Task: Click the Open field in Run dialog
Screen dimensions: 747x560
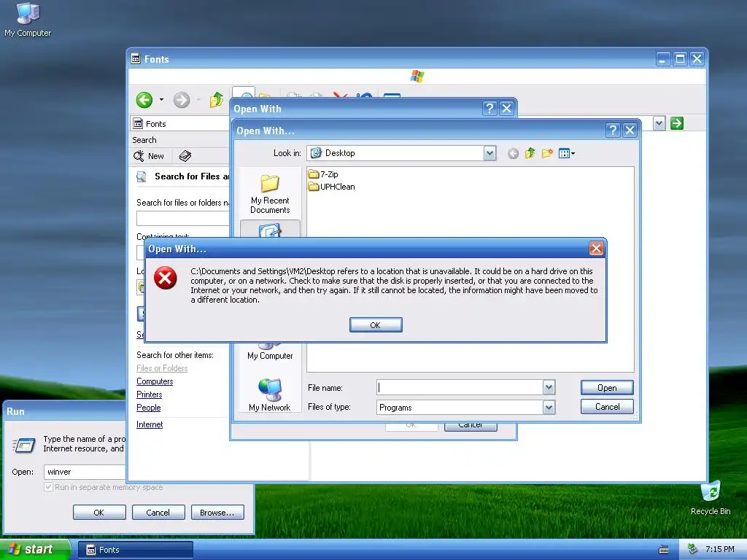Action: 85,472
